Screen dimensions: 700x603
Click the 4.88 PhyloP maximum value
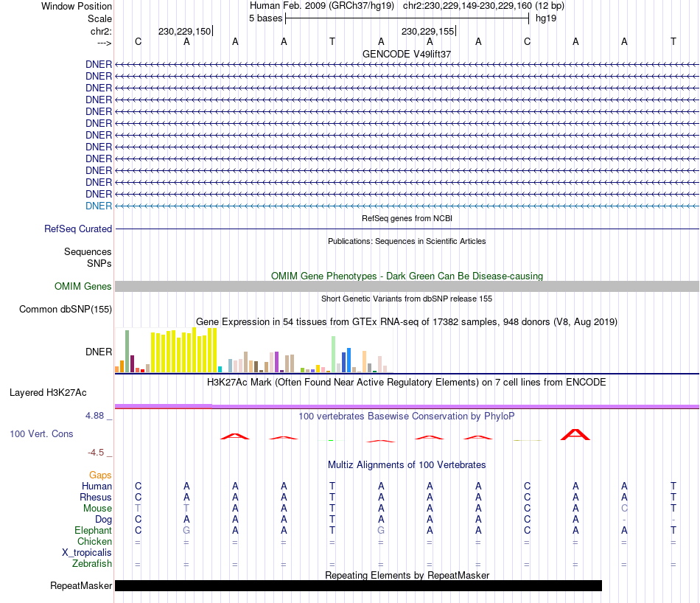click(x=94, y=416)
